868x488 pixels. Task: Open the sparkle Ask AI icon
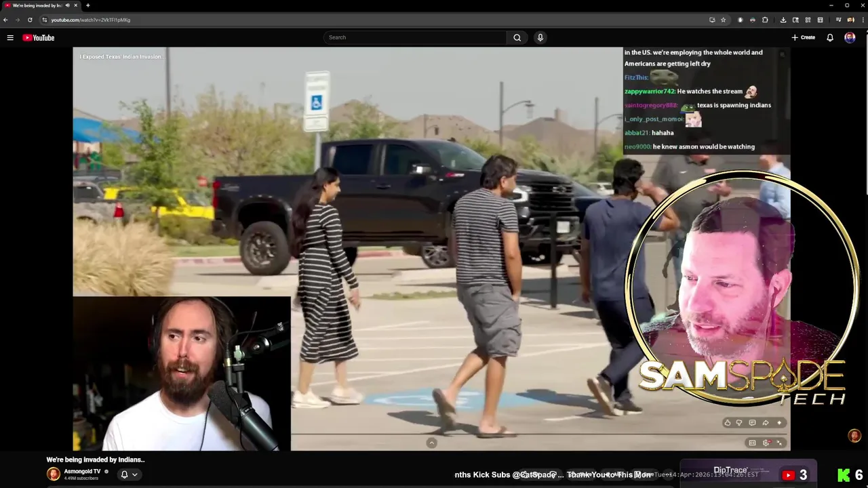(779, 423)
